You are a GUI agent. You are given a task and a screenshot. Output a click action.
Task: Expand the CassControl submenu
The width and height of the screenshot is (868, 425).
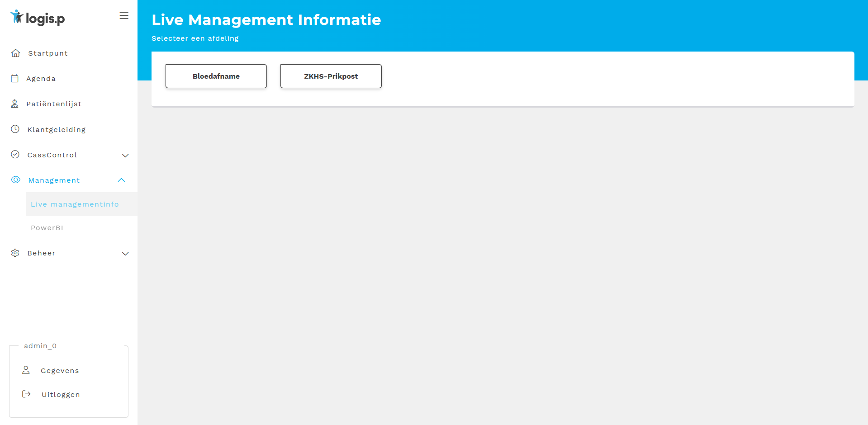pos(125,155)
